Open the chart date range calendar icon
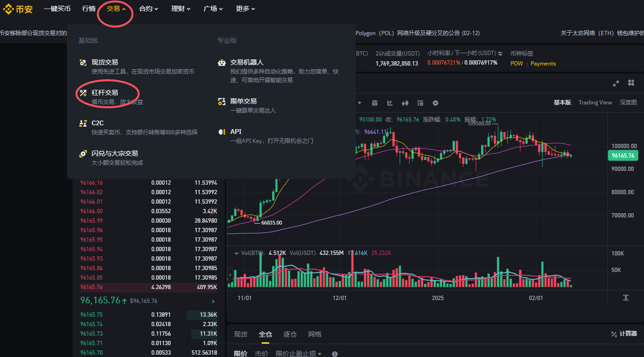Image resolution: width=644 pixels, height=357 pixels. click(x=375, y=103)
